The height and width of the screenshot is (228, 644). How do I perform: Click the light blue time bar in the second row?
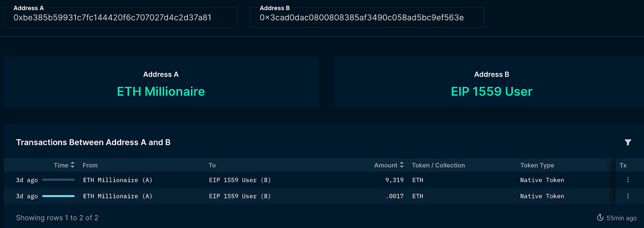[58, 196]
